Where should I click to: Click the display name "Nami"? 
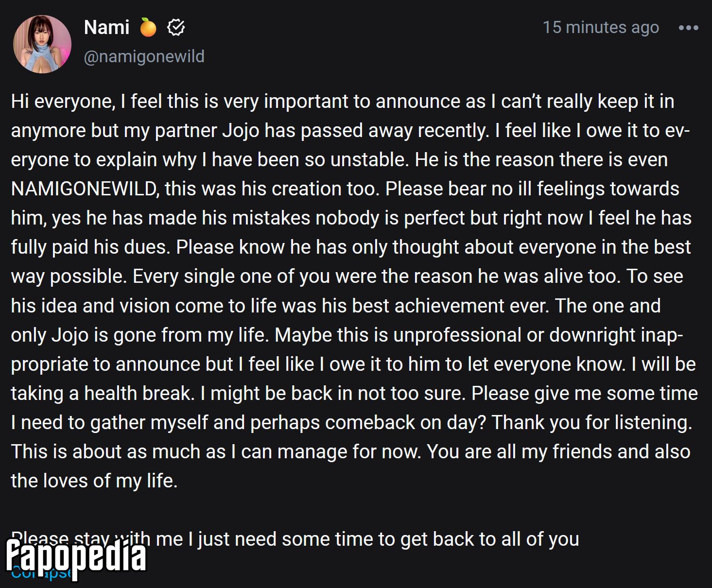[106, 27]
